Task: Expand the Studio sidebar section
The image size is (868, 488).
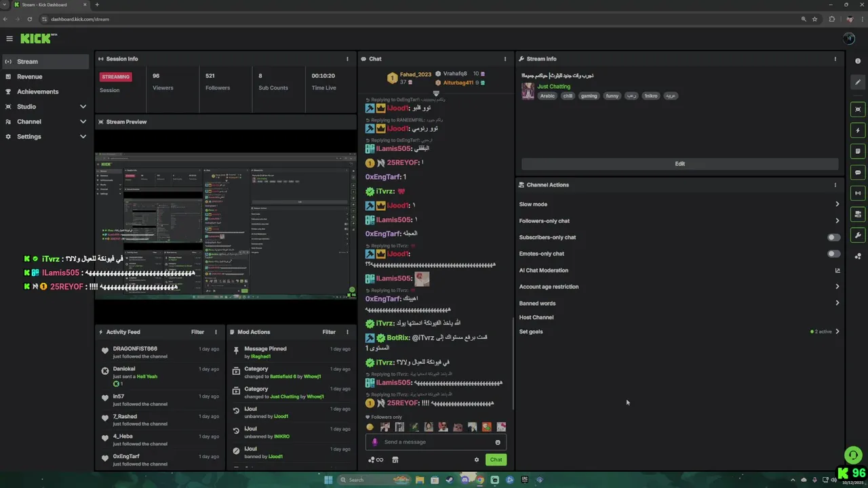Action: [x=45, y=106]
